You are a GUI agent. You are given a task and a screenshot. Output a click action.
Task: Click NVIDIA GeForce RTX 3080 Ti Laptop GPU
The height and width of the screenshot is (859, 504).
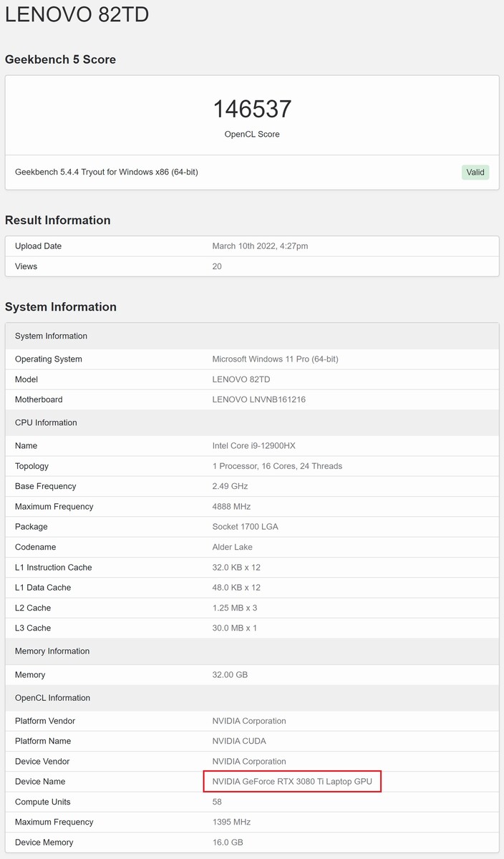coord(292,782)
